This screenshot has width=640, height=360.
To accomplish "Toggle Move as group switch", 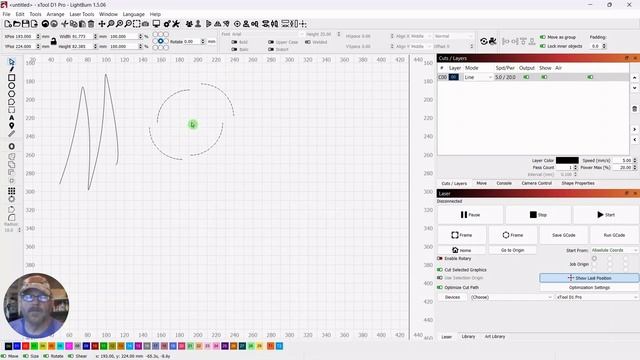I will tap(543, 37).
